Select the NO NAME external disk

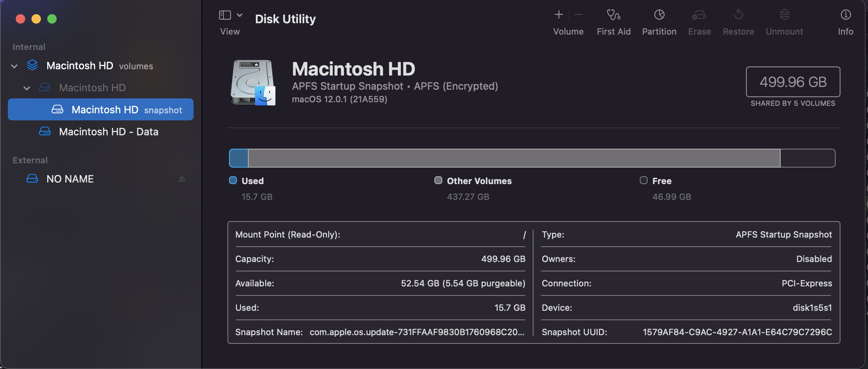70,179
